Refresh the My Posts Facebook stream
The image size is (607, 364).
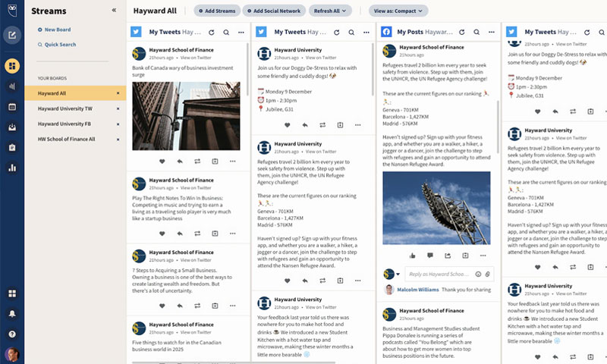coord(462,32)
